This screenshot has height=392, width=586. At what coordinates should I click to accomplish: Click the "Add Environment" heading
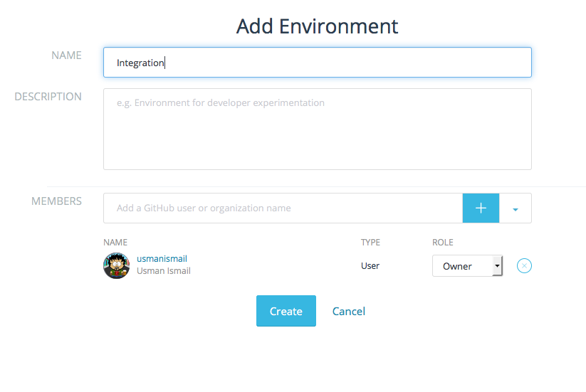pos(317,26)
